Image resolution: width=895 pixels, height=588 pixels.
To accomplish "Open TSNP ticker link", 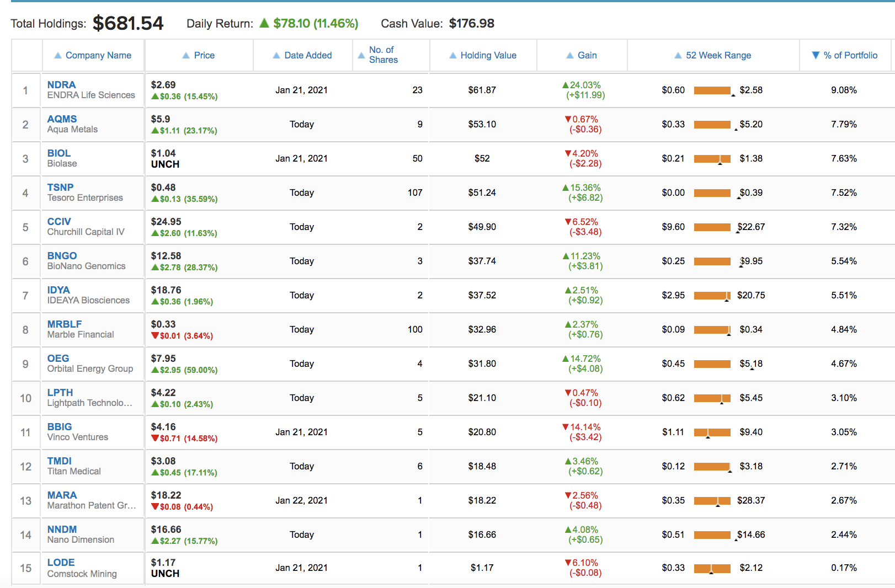I will pyautogui.click(x=60, y=188).
